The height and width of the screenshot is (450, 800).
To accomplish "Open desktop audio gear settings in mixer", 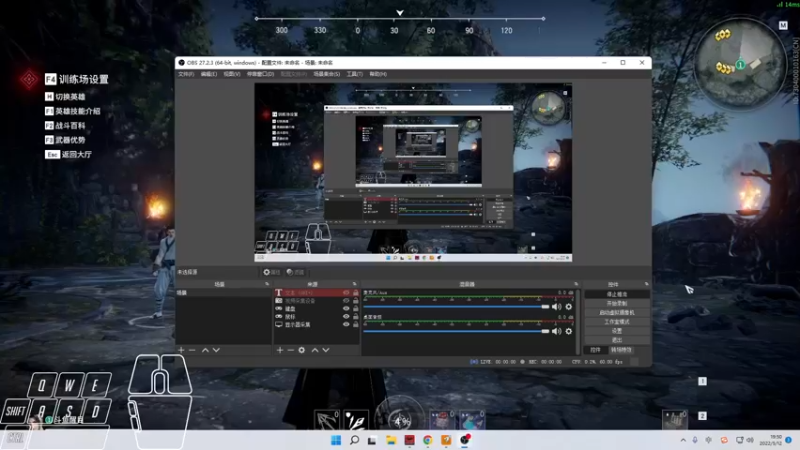I will 568,331.
